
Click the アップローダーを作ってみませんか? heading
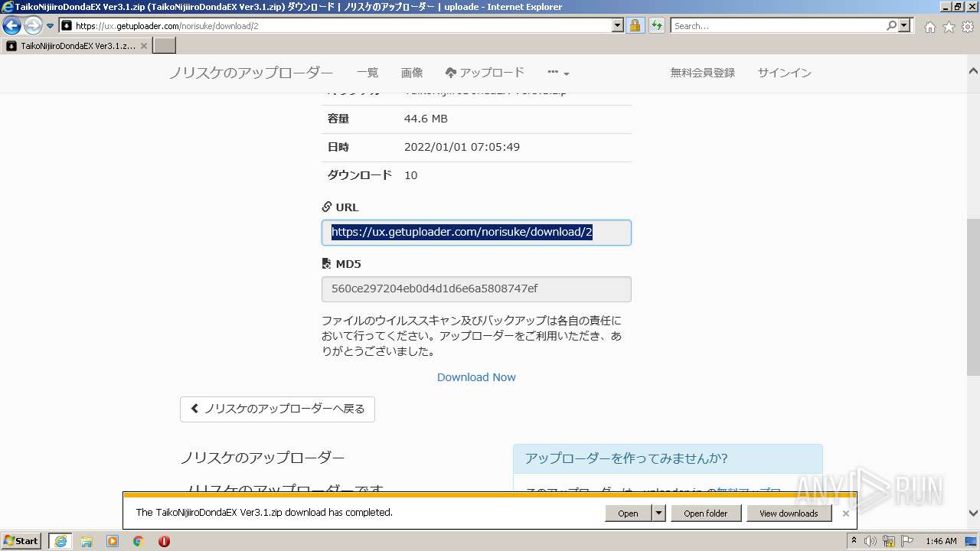[626, 458]
